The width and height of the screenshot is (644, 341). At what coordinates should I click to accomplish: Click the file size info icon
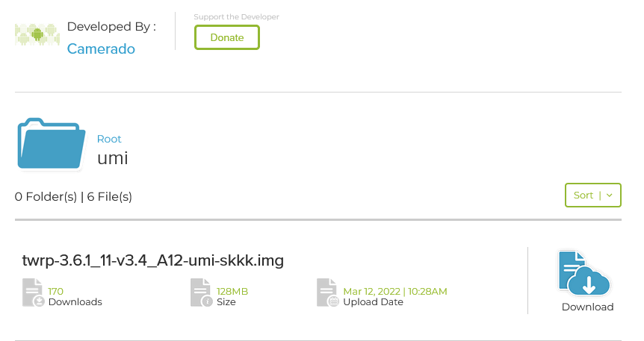(x=201, y=292)
